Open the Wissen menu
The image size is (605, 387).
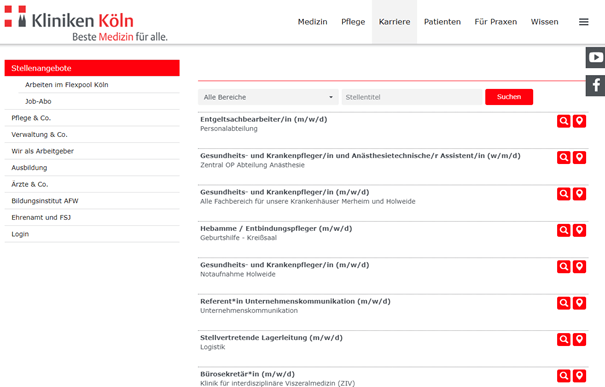(x=544, y=22)
